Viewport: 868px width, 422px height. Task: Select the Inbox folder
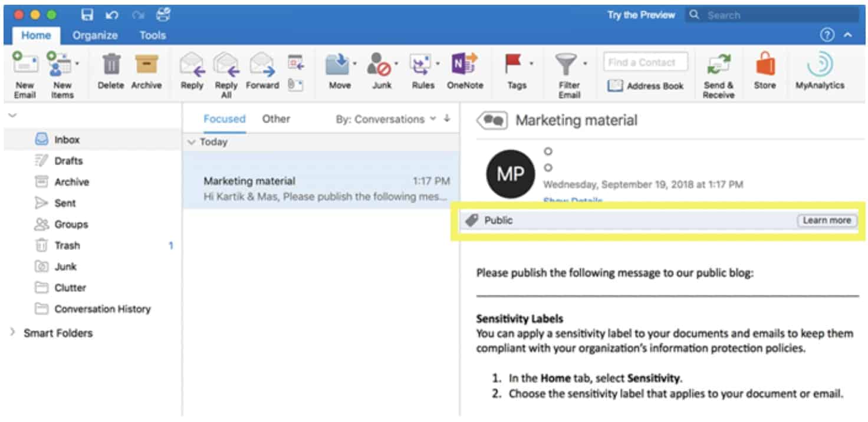(x=93, y=140)
